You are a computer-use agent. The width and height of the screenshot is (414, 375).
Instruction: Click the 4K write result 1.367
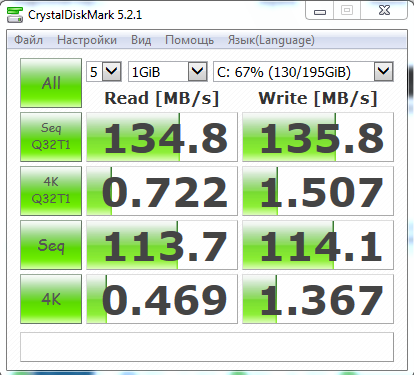318,299
